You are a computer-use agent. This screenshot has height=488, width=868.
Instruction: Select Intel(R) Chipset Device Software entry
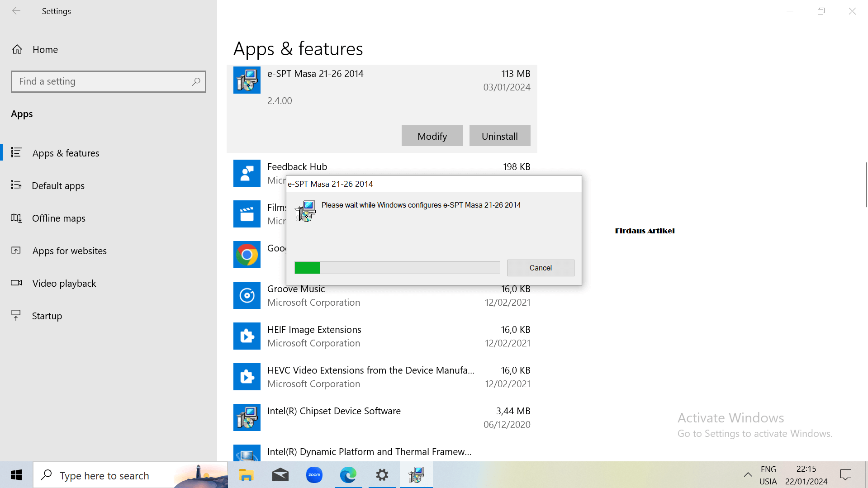click(382, 417)
